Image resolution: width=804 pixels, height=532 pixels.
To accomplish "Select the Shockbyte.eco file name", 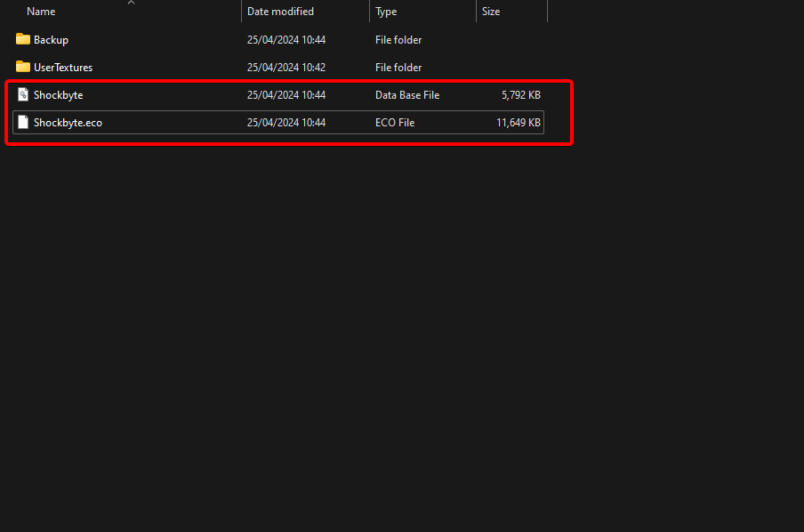I will tap(68, 123).
